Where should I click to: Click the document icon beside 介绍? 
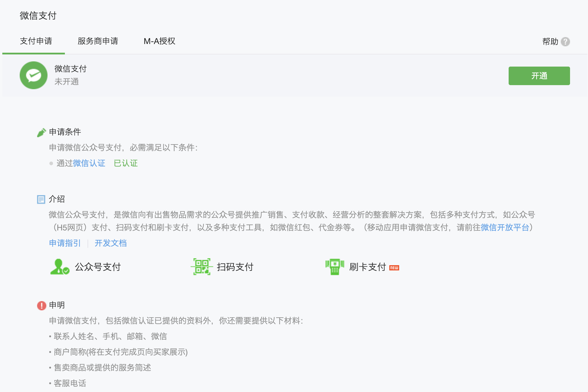(41, 199)
